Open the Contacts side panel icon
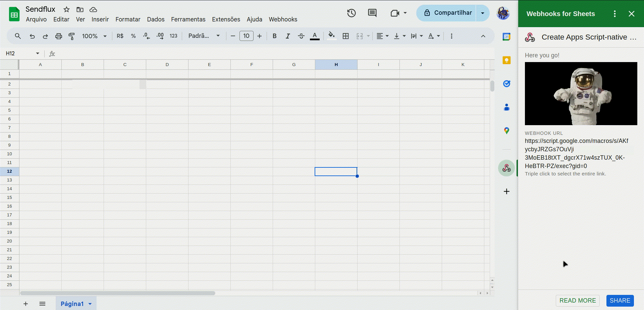644x310 pixels. (x=506, y=107)
